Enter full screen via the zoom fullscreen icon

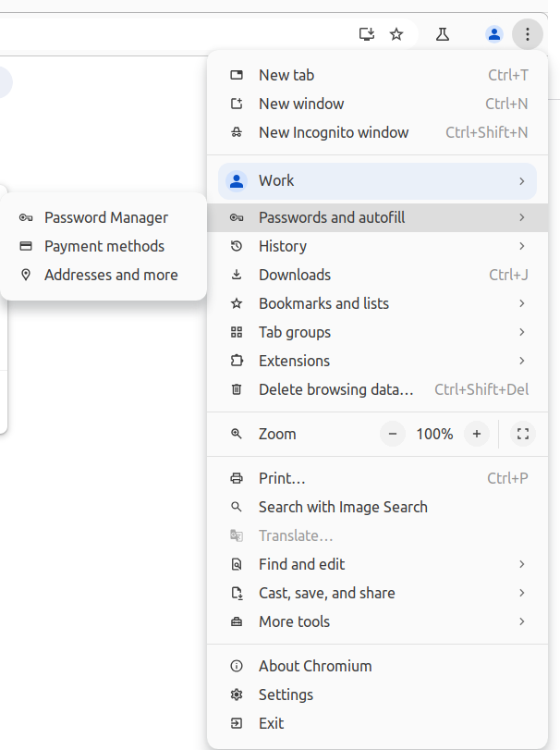click(523, 433)
